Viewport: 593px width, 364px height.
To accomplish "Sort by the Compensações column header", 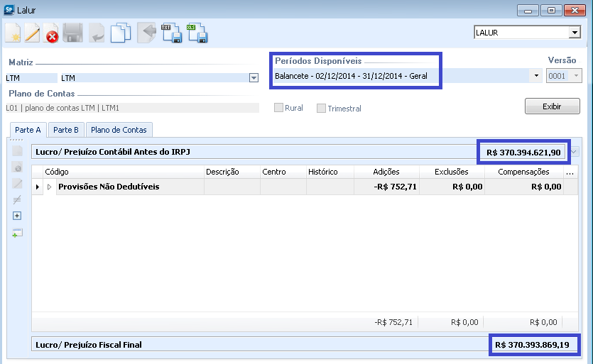I will (524, 172).
